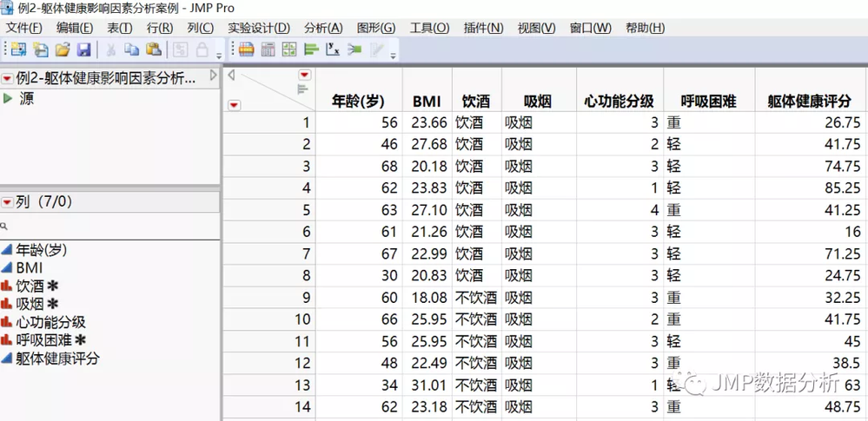Select the 年龄(岁) column header
The height and width of the screenshot is (421, 868).
[358, 102]
